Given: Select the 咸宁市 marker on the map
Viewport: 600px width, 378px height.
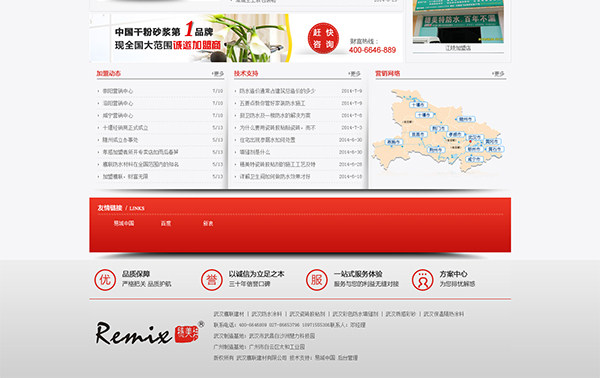Looking at the screenshot, I should pyautogui.click(x=473, y=159).
